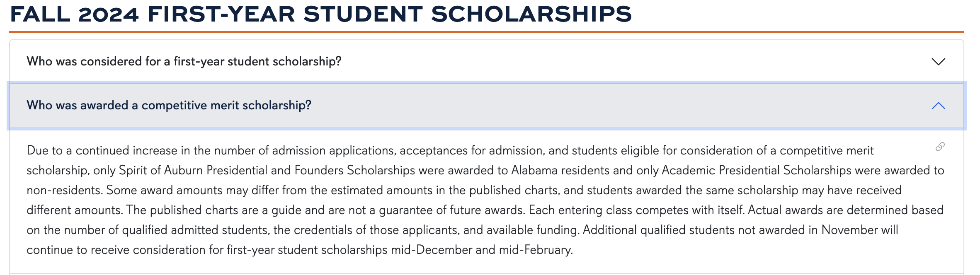980x275 pixels.
Task: Click "Academic Presidential Scholarships" in the paragraph
Action: (x=756, y=171)
